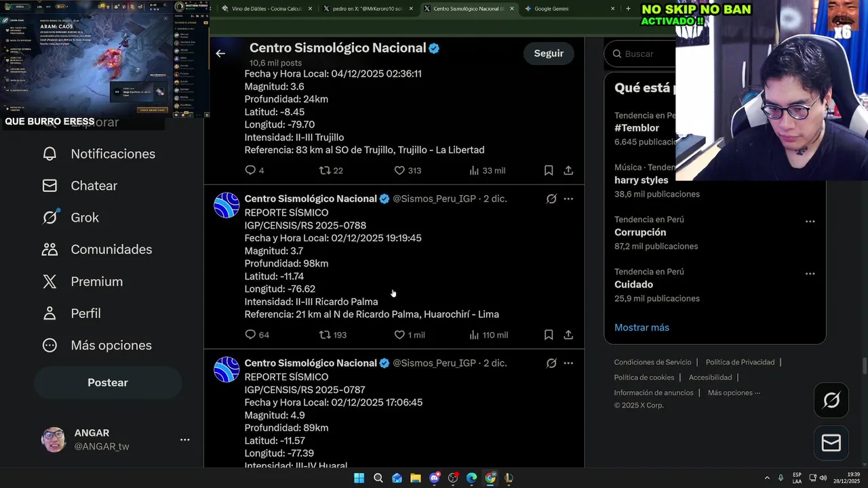Viewport: 868px width, 488px height.
Task: Open File Explorer from the taskbar
Action: [416, 478]
